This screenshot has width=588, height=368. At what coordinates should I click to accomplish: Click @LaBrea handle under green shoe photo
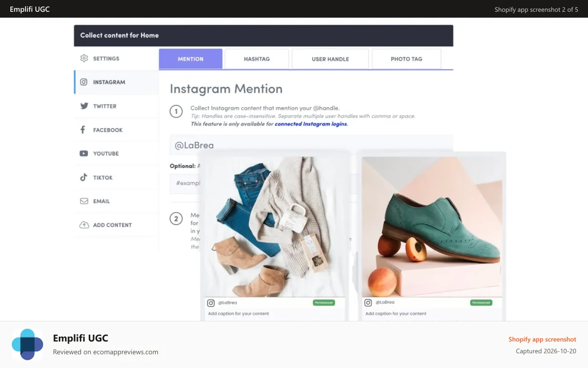point(385,303)
